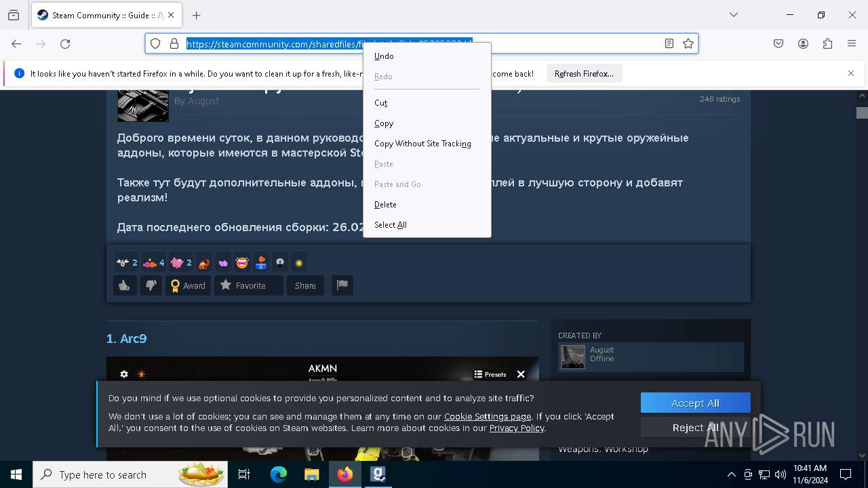Open creator August's profile avatar
The width and height of the screenshot is (868, 488).
573,357
